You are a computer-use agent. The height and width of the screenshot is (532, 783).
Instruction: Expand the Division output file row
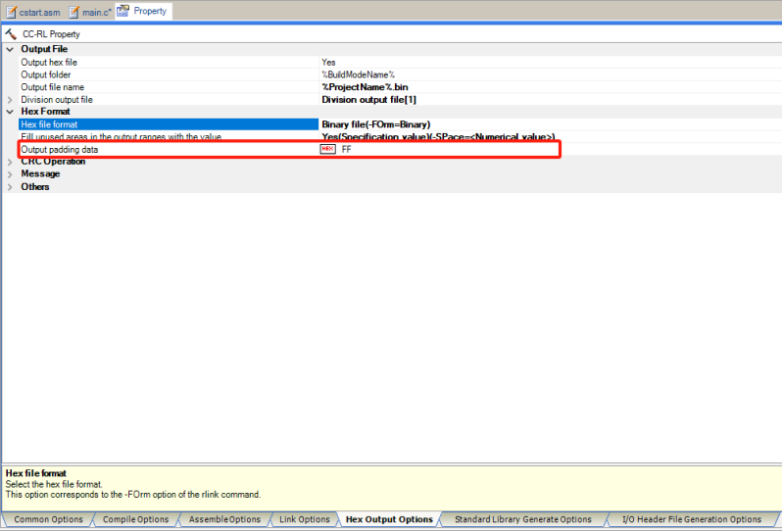[10, 100]
